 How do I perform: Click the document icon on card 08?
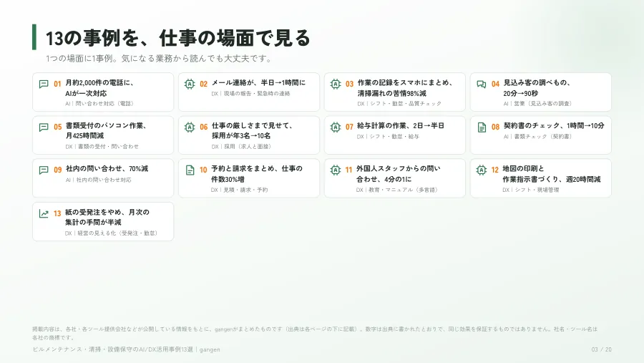[482, 127]
